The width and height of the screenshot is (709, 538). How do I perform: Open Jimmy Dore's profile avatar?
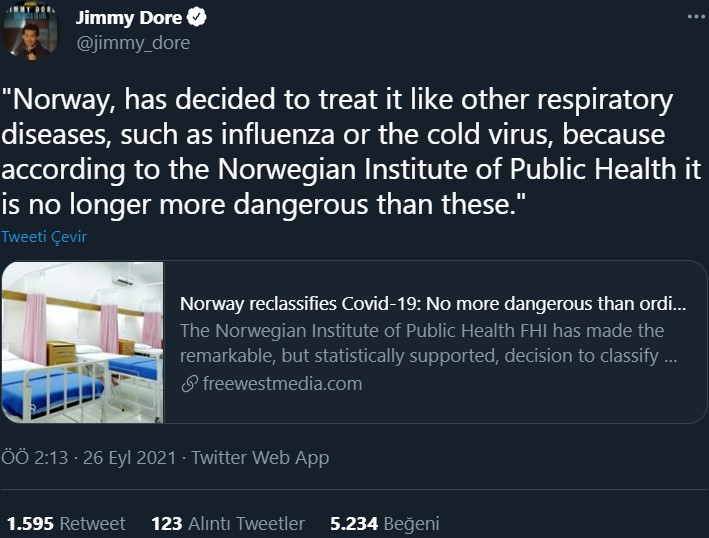pyautogui.click(x=30, y=31)
